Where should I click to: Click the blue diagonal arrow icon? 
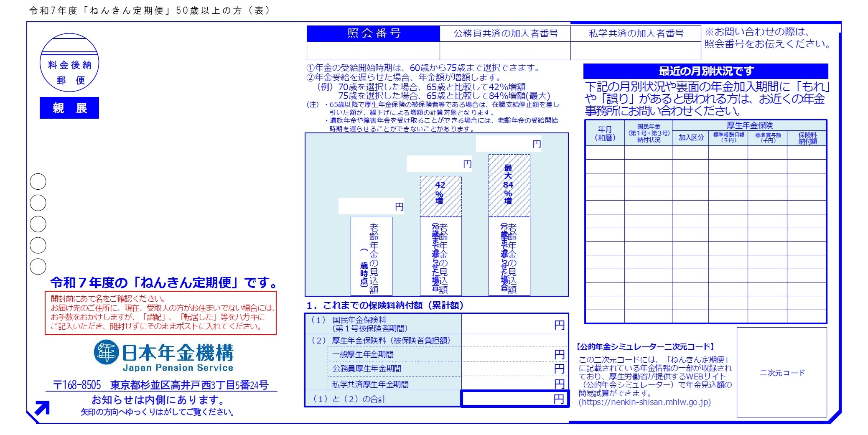point(42,407)
